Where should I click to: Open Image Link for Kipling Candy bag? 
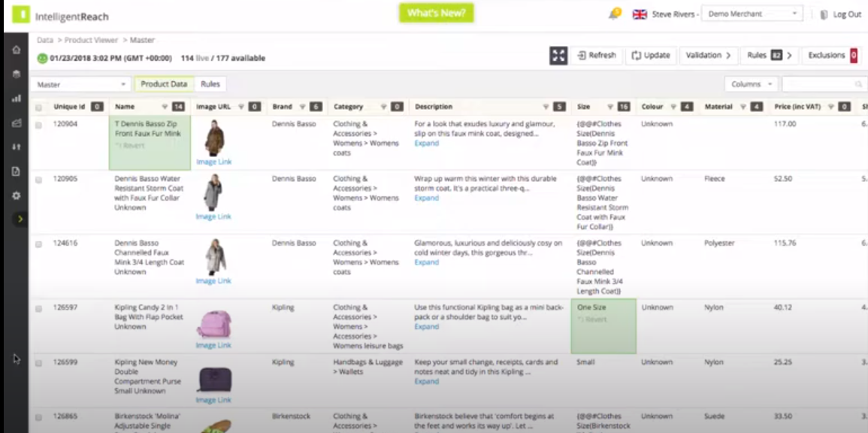pos(213,346)
